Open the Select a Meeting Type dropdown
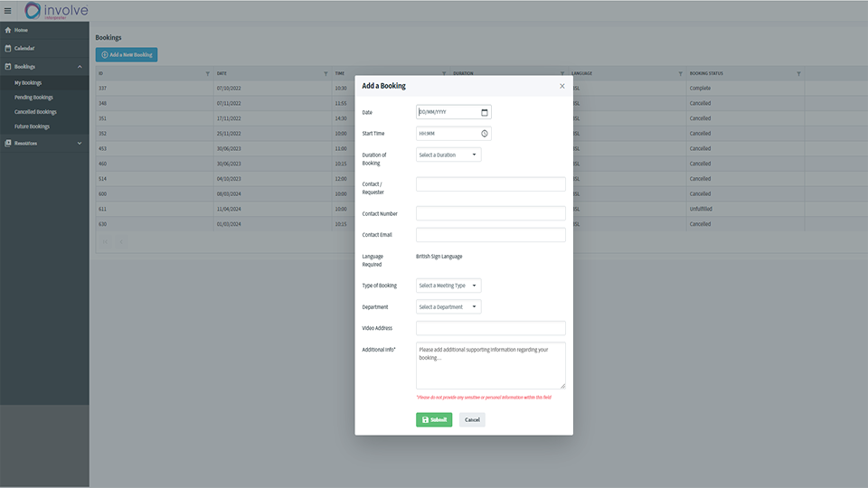Screen dimensions: 868x488 tap(448, 286)
